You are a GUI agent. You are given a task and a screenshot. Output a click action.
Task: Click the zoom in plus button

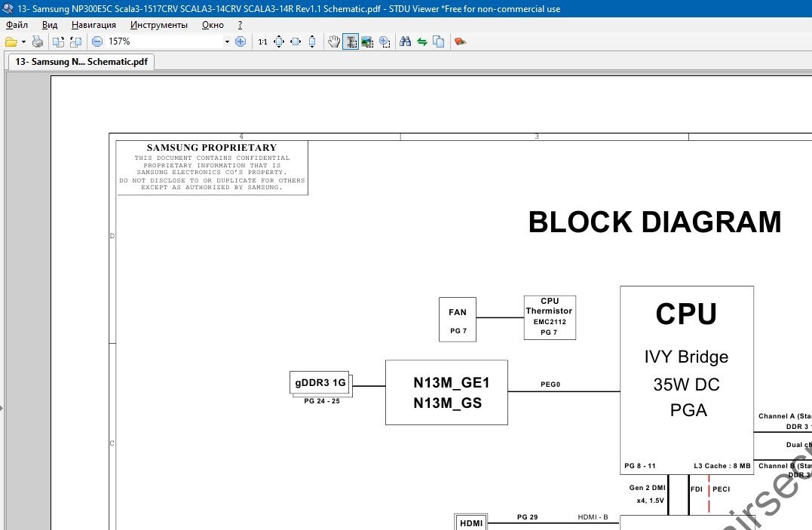tap(241, 41)
